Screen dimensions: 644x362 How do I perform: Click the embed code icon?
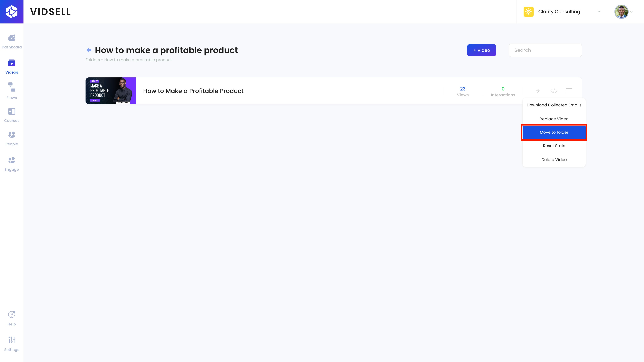(x=554, y=91)
